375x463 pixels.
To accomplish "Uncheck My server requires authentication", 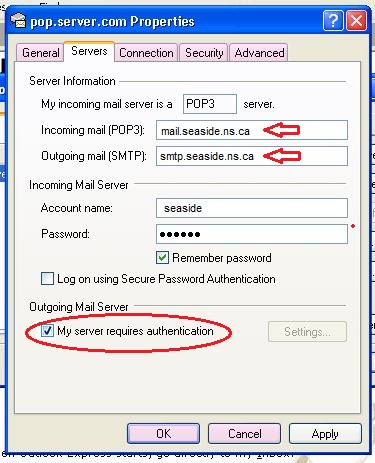I will (x=47, y=331).
